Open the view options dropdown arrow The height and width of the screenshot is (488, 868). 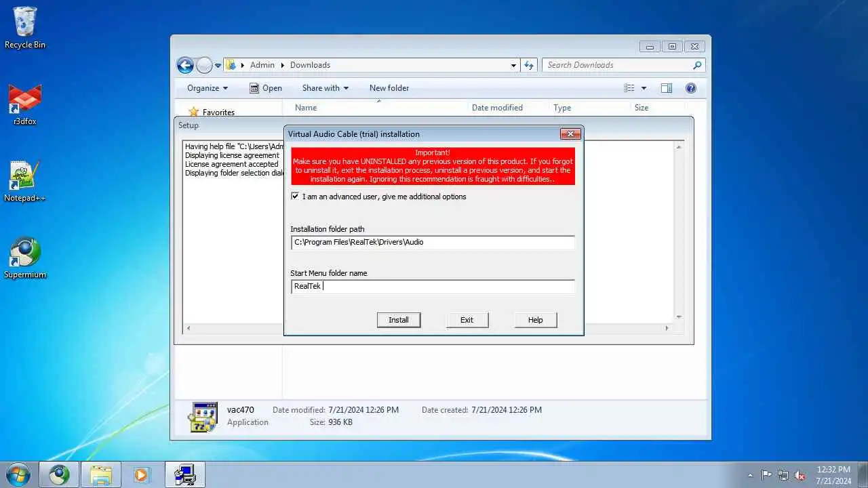644,88
